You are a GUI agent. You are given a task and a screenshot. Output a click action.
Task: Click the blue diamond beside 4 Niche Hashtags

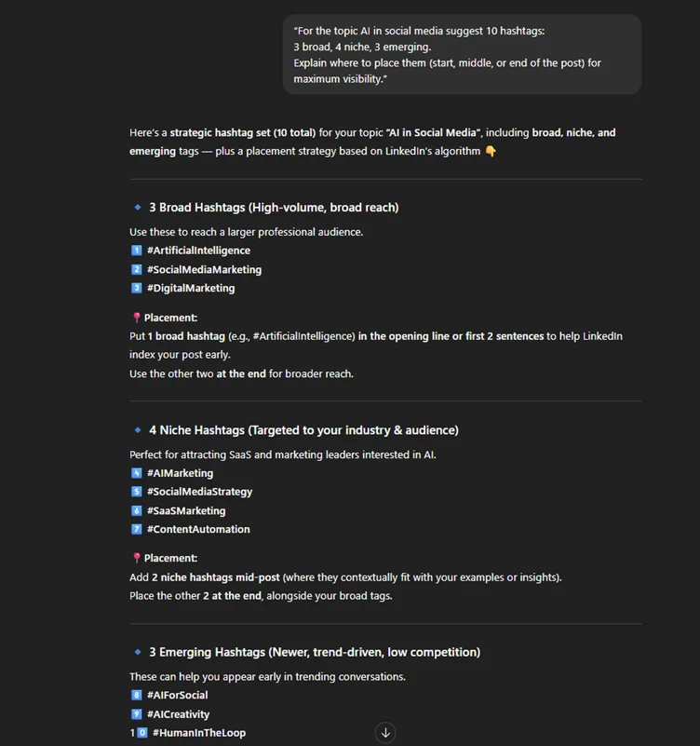click(137, 429)
